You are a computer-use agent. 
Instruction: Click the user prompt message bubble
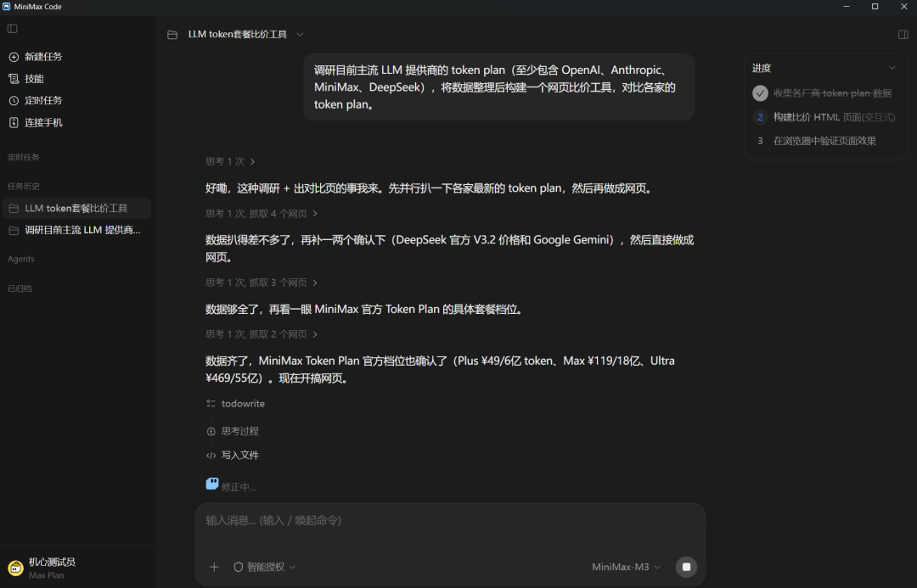[498, 87]
